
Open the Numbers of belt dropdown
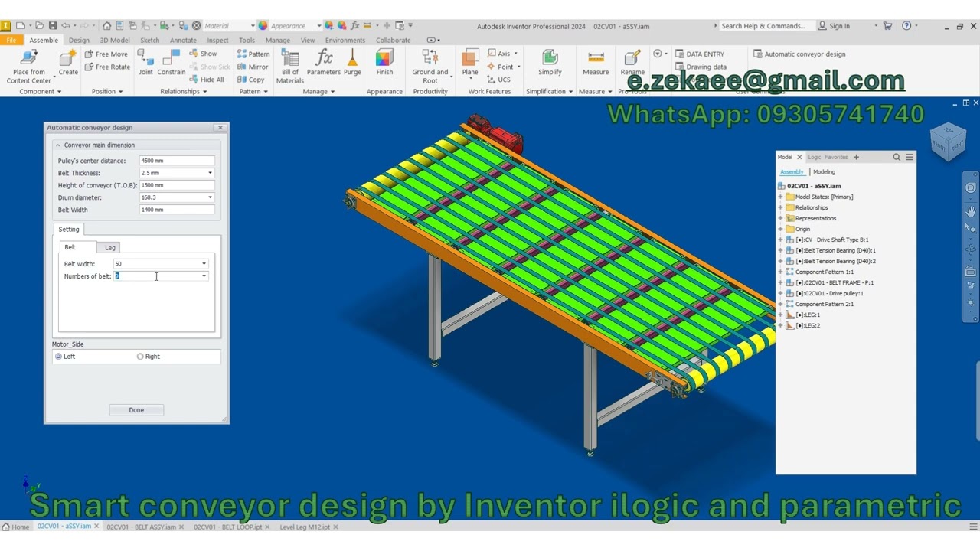(204, 276)
